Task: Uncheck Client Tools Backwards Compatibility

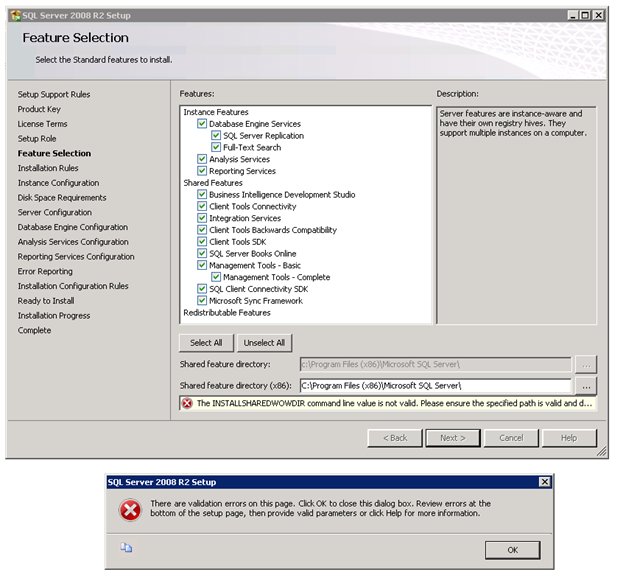Action: click(x=202, y=230)
